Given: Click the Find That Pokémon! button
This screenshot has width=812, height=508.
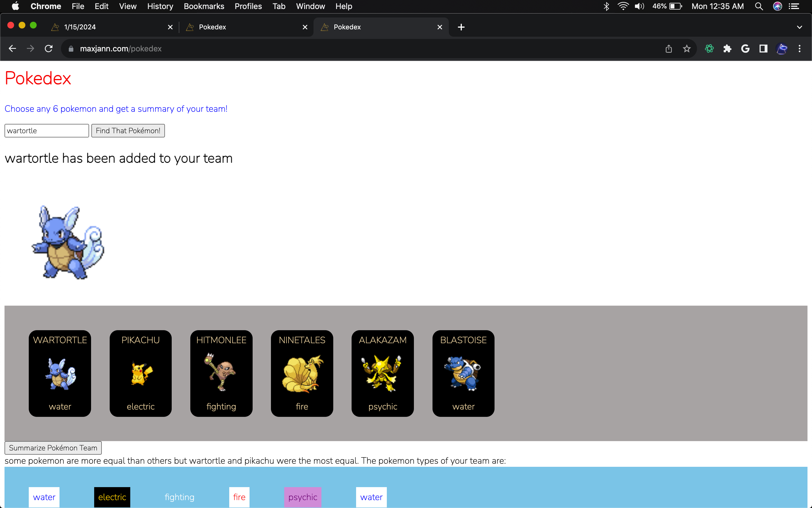Looking at the screenshot, I should point(128,131).
